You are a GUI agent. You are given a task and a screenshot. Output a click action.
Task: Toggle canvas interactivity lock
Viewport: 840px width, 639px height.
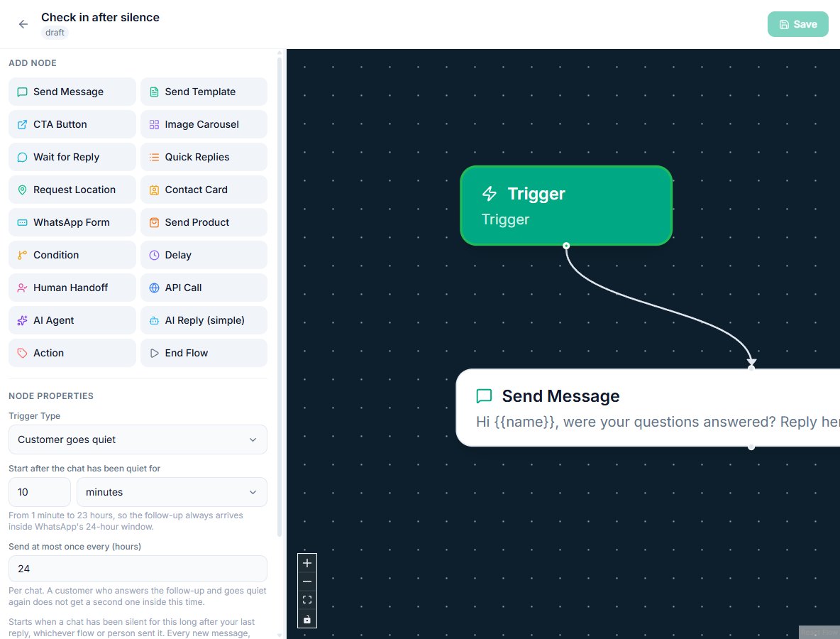tap(307, 618)
